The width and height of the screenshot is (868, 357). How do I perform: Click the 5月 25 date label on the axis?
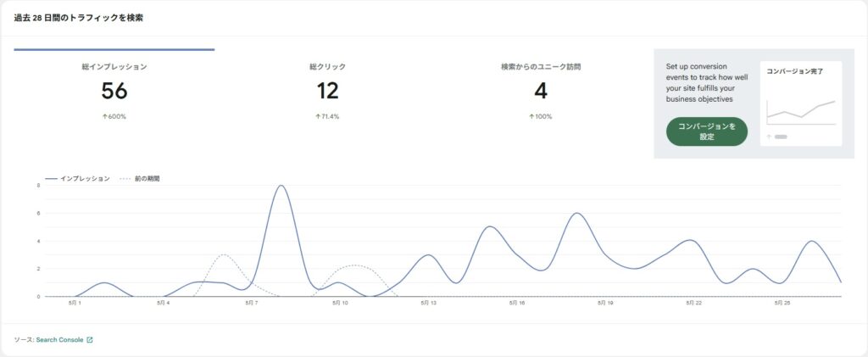781,303
